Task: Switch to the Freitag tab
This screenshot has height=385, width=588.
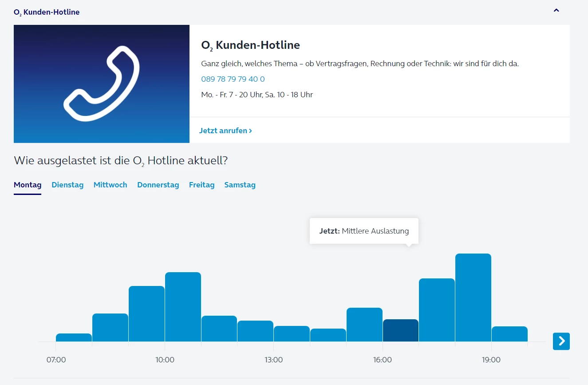Action: pos(201,185)
